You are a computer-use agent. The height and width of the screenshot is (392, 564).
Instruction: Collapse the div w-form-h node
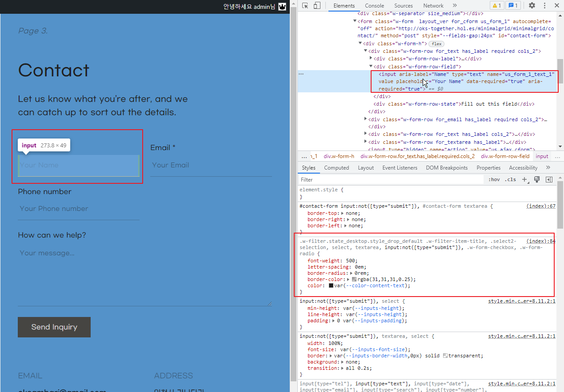click(360, 44)
